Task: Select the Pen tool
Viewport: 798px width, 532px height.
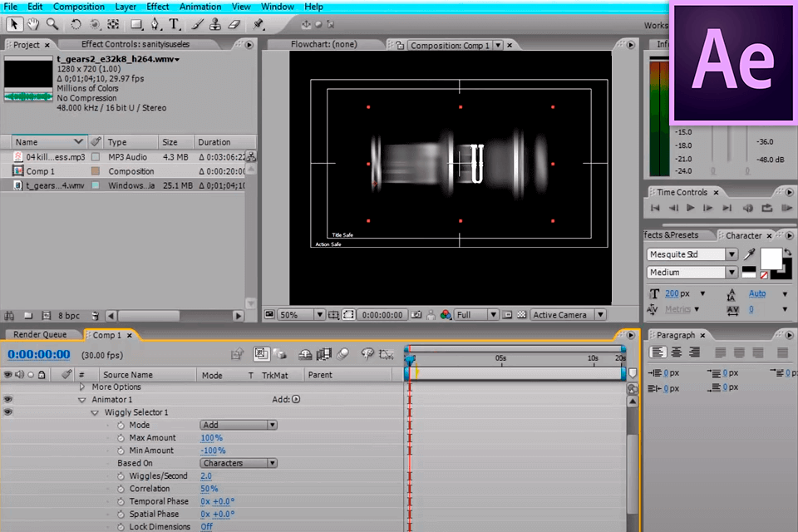Action: coord(155,24)
